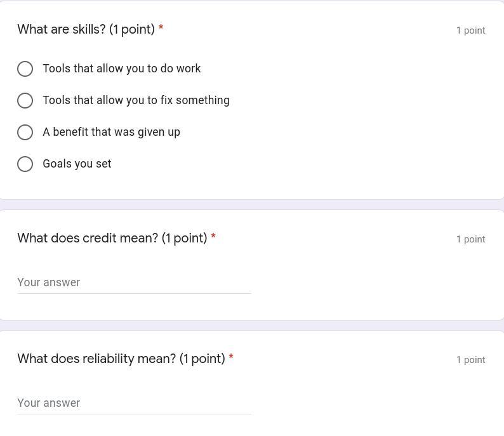The height and width of the screenshot is (436, 504).
Task: Choose the radio circle beside 'Tools that allow you to fix something'
Action: (x=25, y=100)
